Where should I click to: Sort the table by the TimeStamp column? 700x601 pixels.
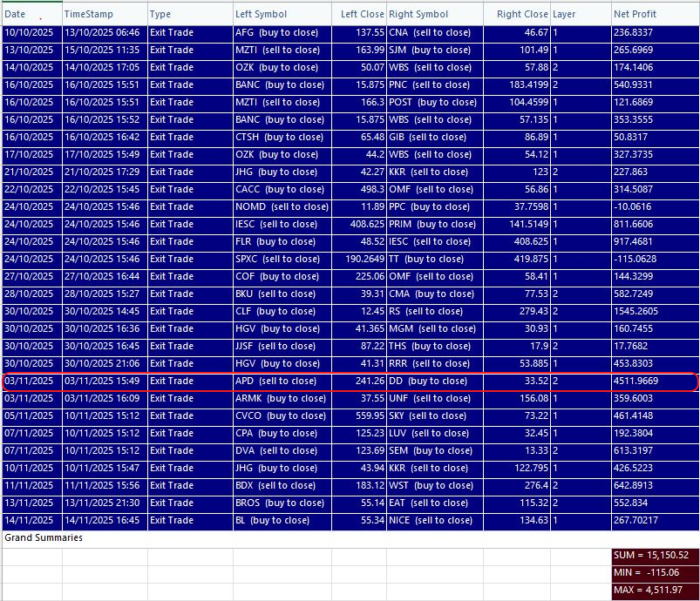[90, 14]
